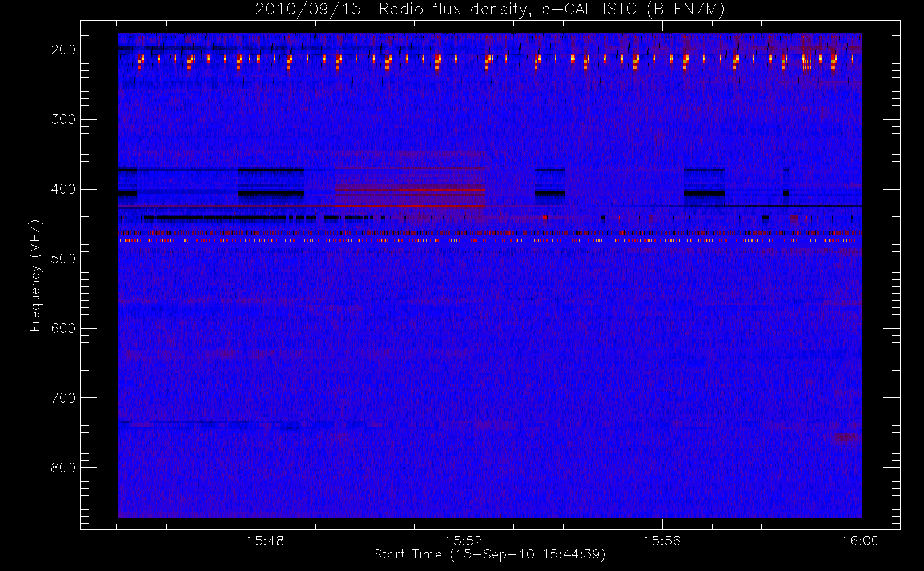
Task: Click the bright red spot near 15:53:40 at 440 MHz
Action: point(544,217)
